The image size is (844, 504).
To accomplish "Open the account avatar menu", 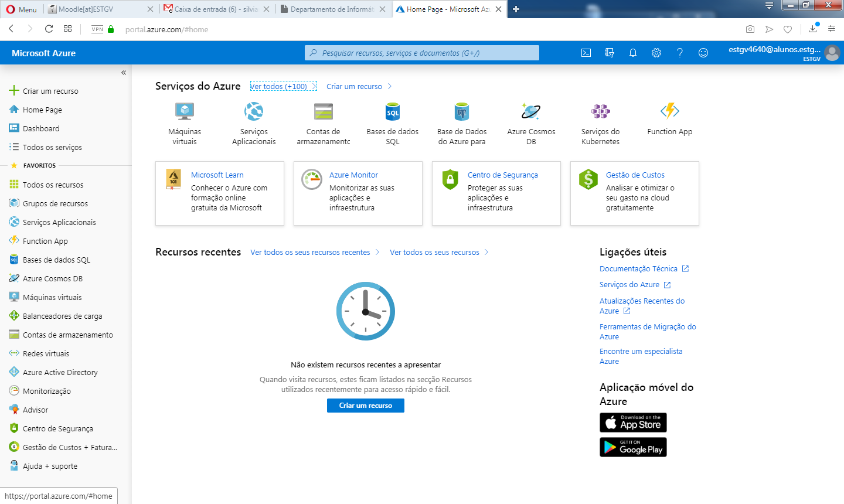I will click(x=832, y=53).
